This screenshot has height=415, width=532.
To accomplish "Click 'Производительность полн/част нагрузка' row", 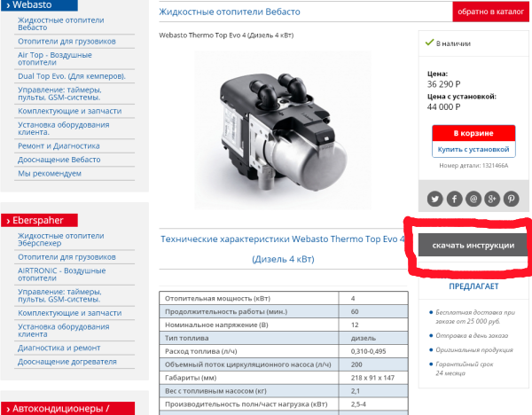I will coord(284,404).
